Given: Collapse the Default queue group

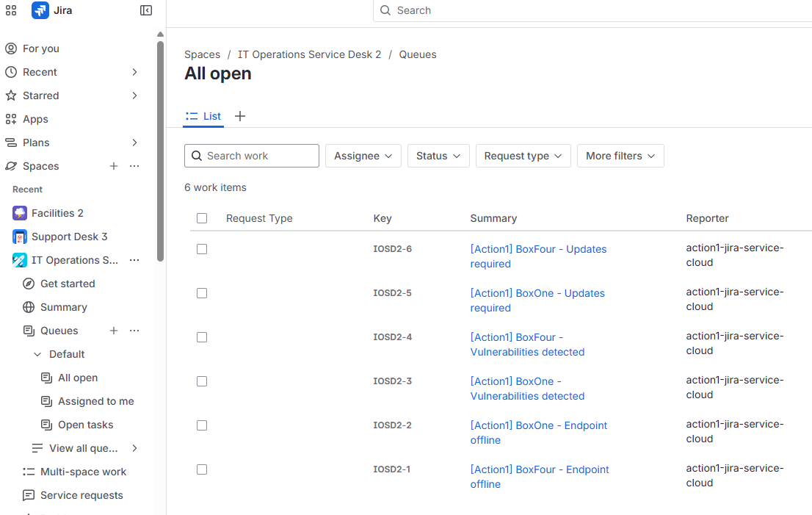Looking at the screenshot, I should tap(37, 353).
